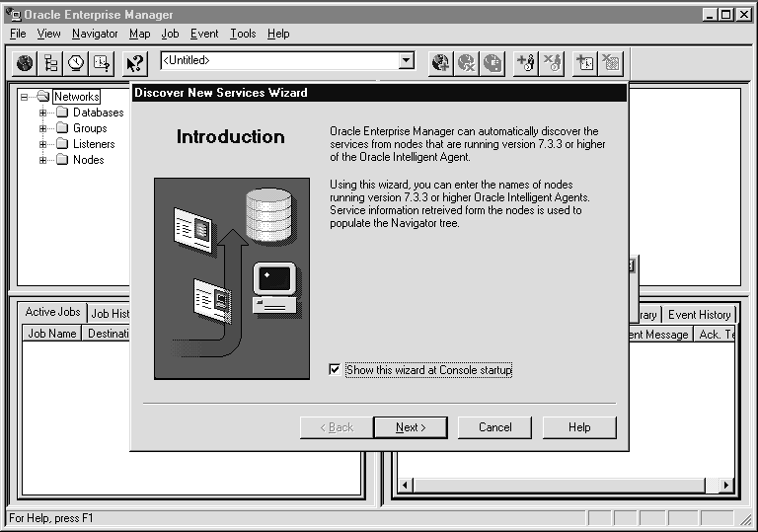Click the Next button in wizard
758x532 pixels.
[411, 427]
